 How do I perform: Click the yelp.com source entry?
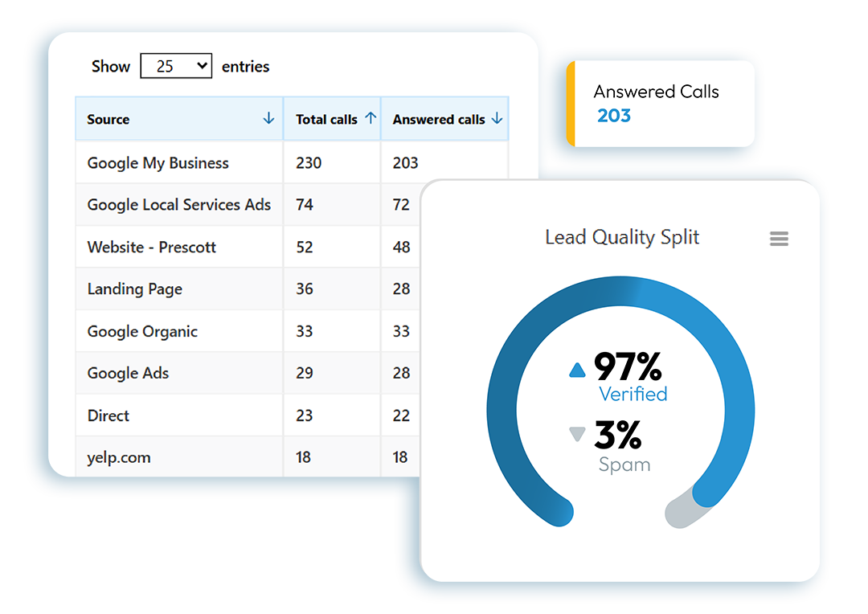click(119, 458)
